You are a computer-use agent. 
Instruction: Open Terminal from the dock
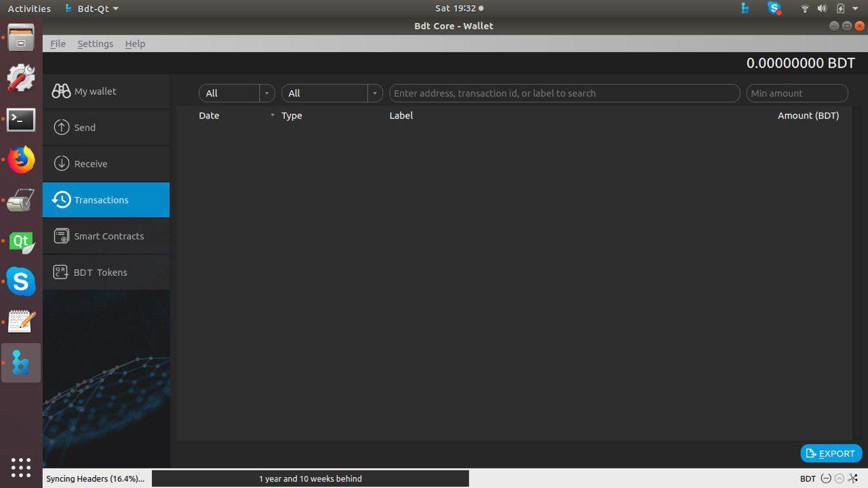pos(21,120)
